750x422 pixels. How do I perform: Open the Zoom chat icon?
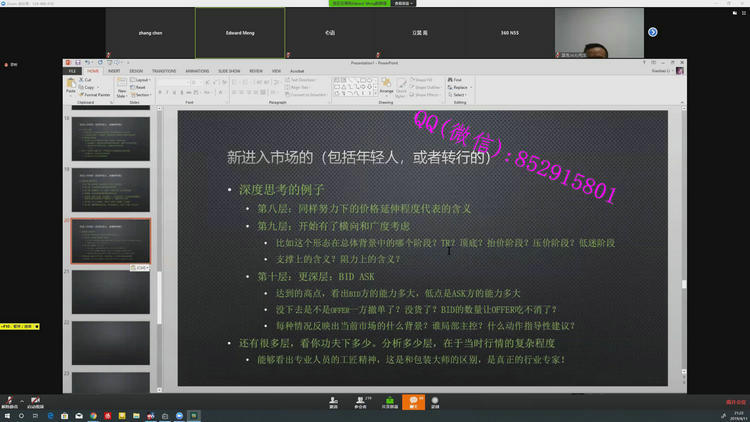click(x=413, y=401)
